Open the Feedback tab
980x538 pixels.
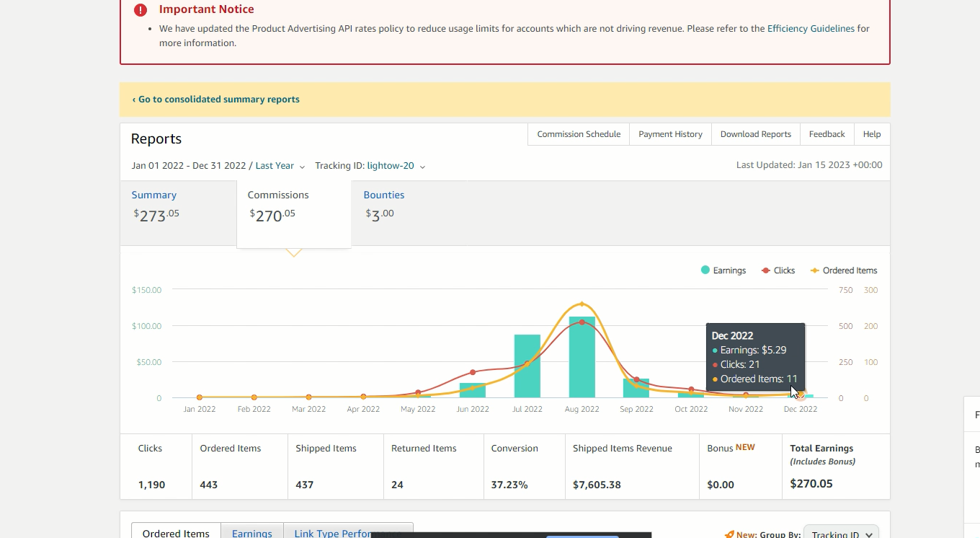click(827, 134)
